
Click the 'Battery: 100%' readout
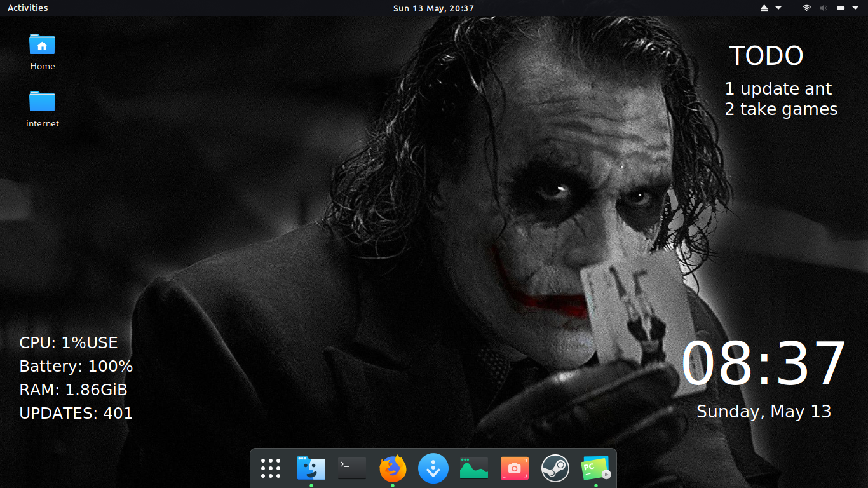pyautogui.click(x=76, y=367)
